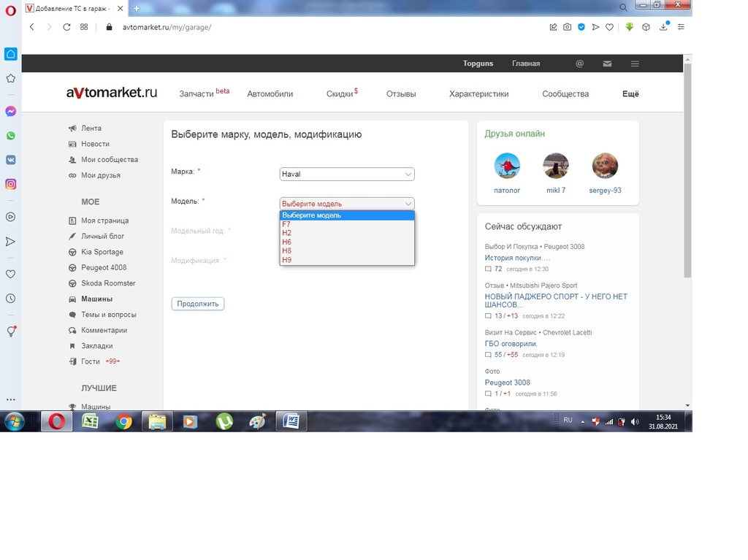
Task: Click the @ mentions icon
Action: pos(579,64)
